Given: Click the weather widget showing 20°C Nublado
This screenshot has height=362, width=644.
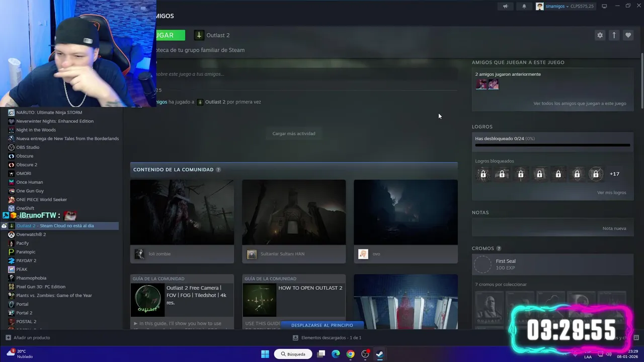Looking at the screenshot, I should pos(20,354).
